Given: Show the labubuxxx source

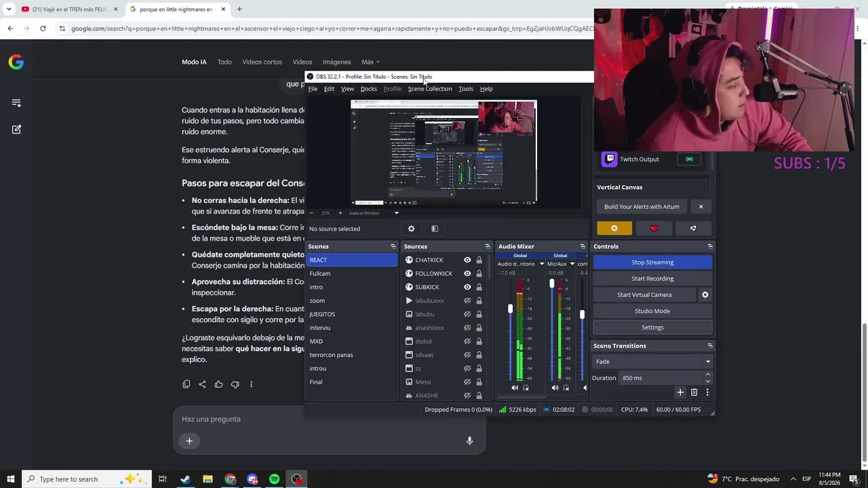Looking at the screenshot, I should 467,301.
